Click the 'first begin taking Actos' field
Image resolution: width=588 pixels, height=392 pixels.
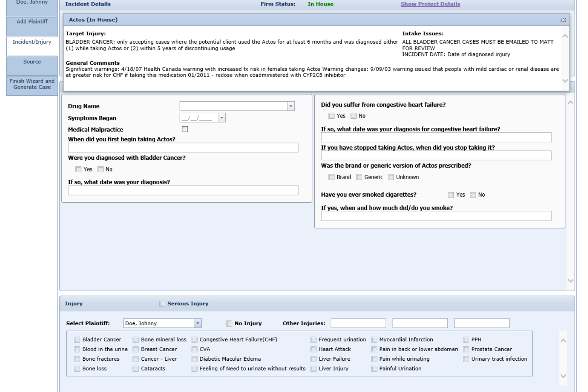tap(183, 148)
